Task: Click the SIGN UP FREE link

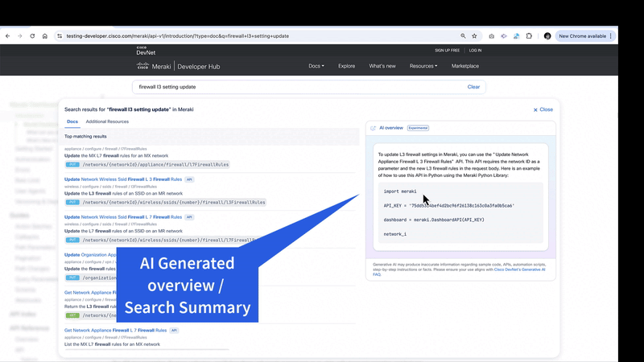Action: 447,50
